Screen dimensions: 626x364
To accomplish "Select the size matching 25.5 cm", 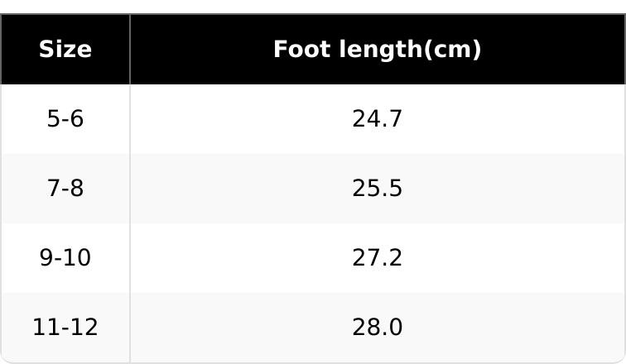I will pos(65,189).
